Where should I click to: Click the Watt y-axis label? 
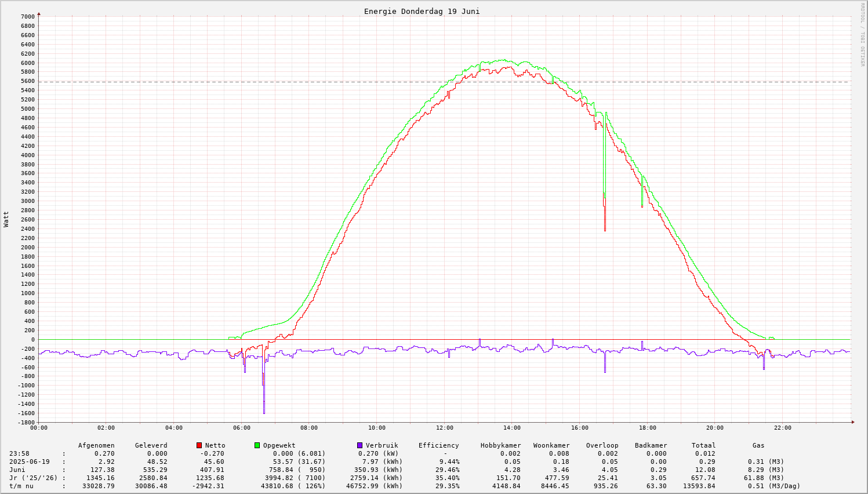point(6,219)
